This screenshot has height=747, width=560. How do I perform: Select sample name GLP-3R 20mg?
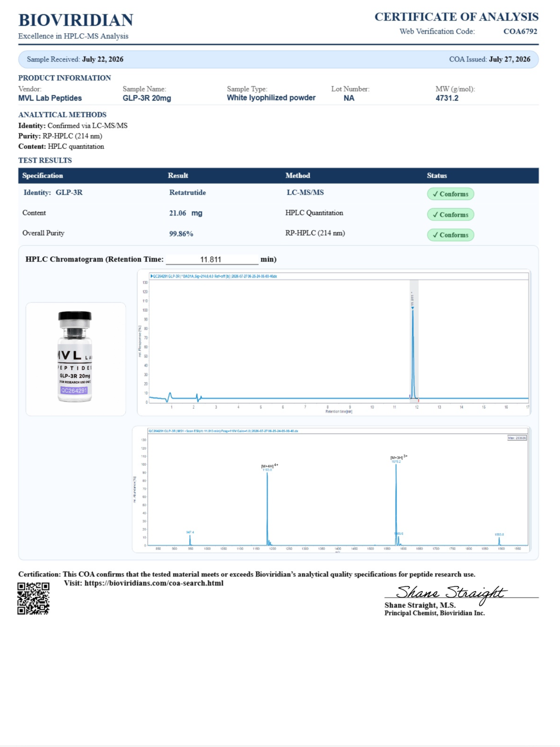(x=146, y=98)
